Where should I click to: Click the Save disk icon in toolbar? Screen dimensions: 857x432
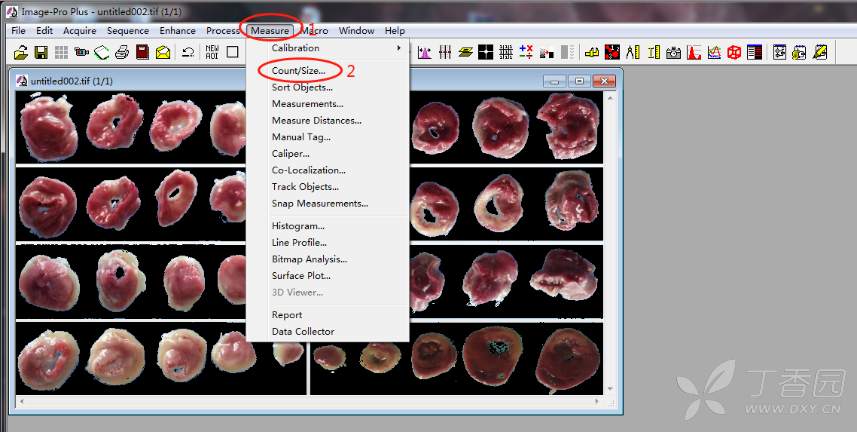tap(41, 52)
